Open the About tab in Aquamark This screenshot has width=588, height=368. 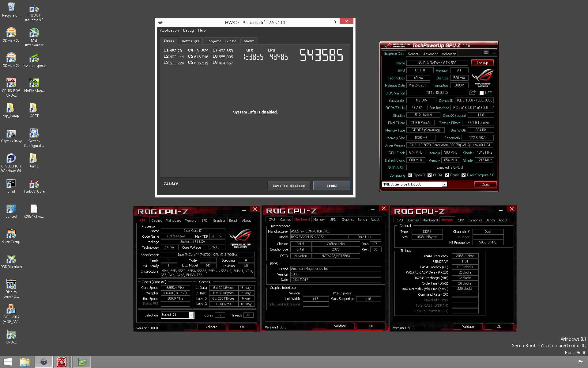point(249,41)
